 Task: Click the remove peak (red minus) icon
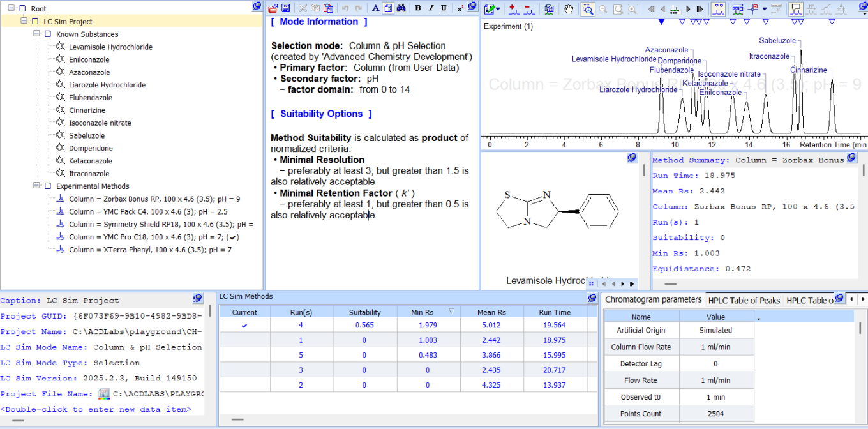529,9
